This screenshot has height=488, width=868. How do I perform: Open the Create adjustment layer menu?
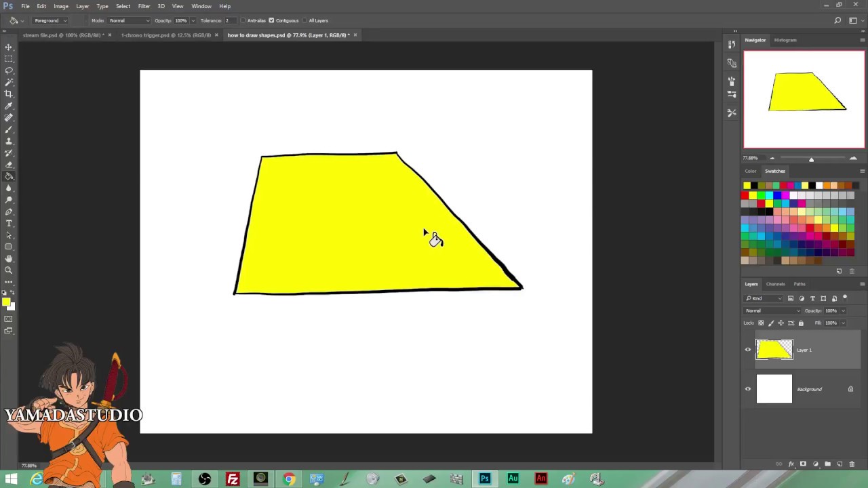pyautogui.click(x=816, y=464)
